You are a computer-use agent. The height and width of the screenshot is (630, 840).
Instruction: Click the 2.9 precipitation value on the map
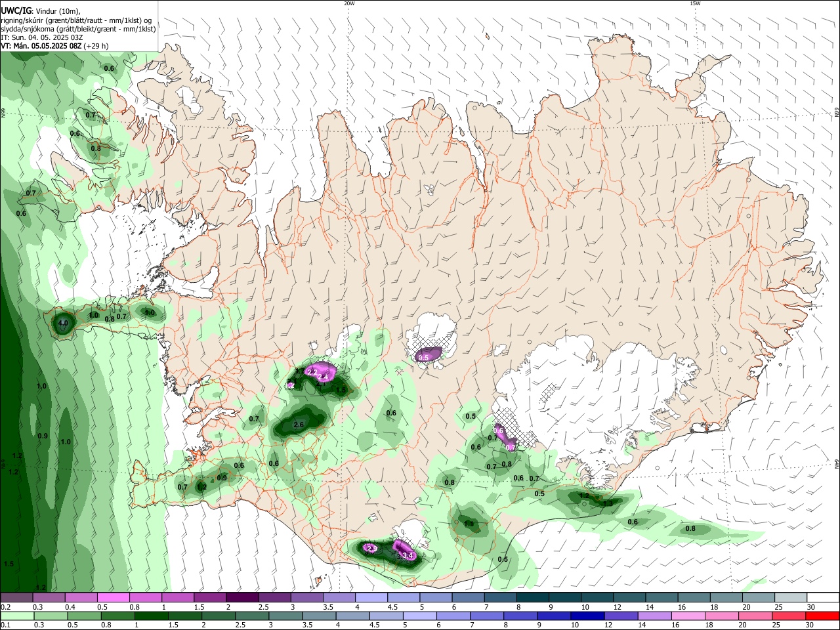pyautogui.click(x=371, y=548)
